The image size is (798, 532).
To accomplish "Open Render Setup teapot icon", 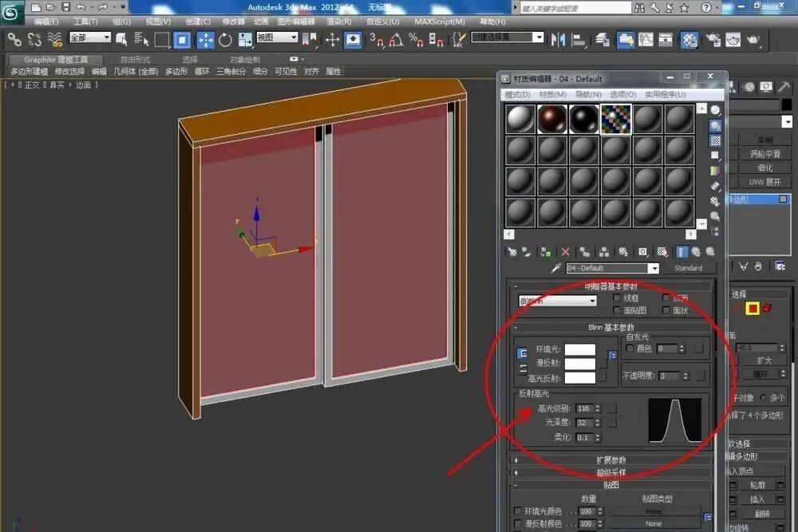I will pyautogui.click(x=713, y=40).
